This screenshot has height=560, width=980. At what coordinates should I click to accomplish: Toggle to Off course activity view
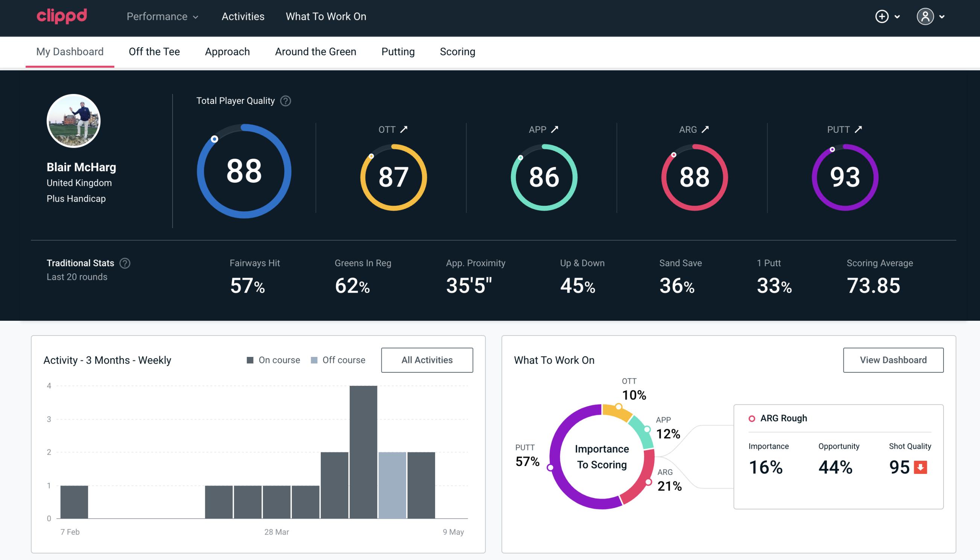coord(344,360)
